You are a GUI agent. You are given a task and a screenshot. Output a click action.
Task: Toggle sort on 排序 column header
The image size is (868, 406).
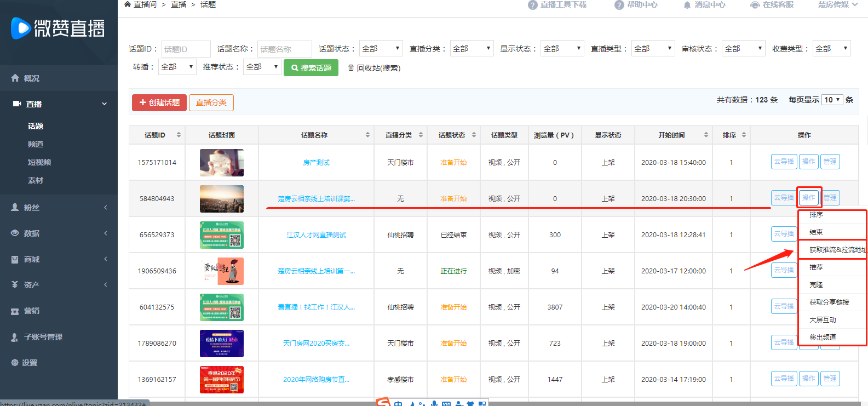coord(744,135)
